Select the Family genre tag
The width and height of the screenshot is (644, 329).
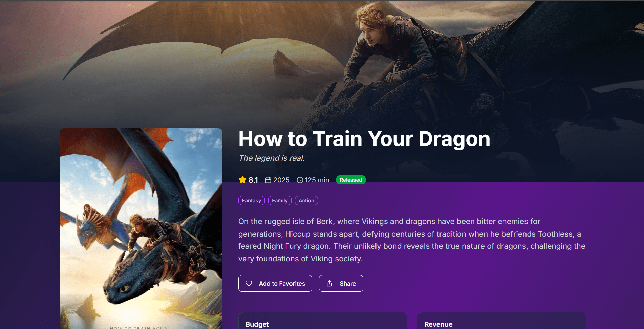point(280,200)
